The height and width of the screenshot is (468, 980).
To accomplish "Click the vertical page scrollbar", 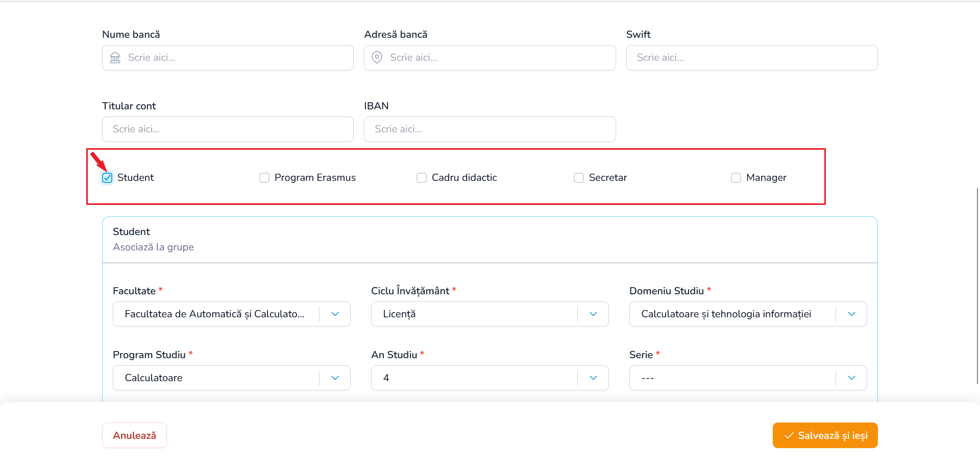I will click(x=977, y=286).
